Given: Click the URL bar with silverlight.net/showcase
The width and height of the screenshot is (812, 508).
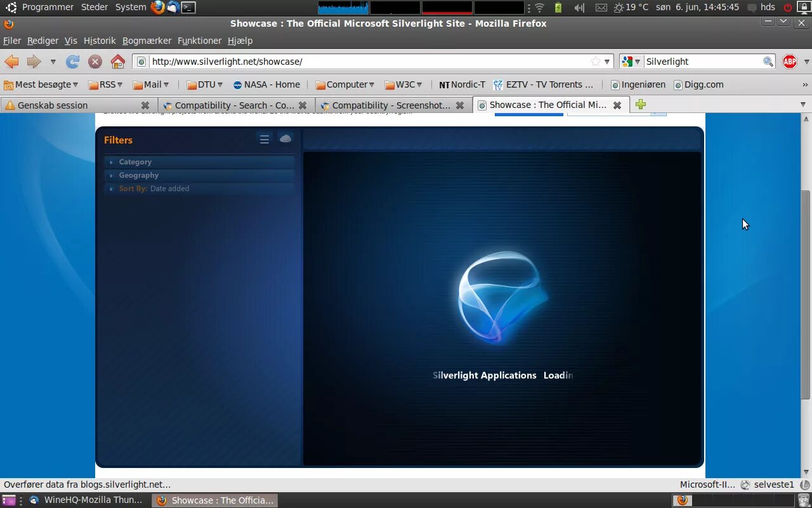Looking at the screenshot, I should tap(372, 62).
